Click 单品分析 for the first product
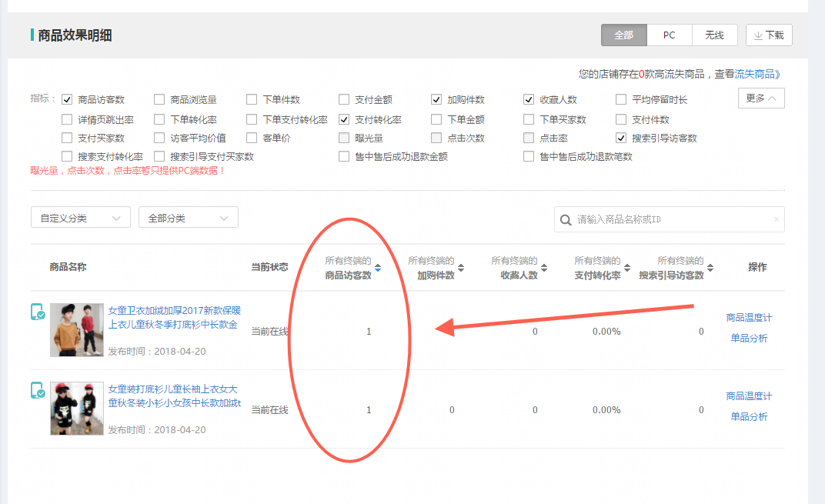This screenshot has width=825, height=504. point(749,339)
